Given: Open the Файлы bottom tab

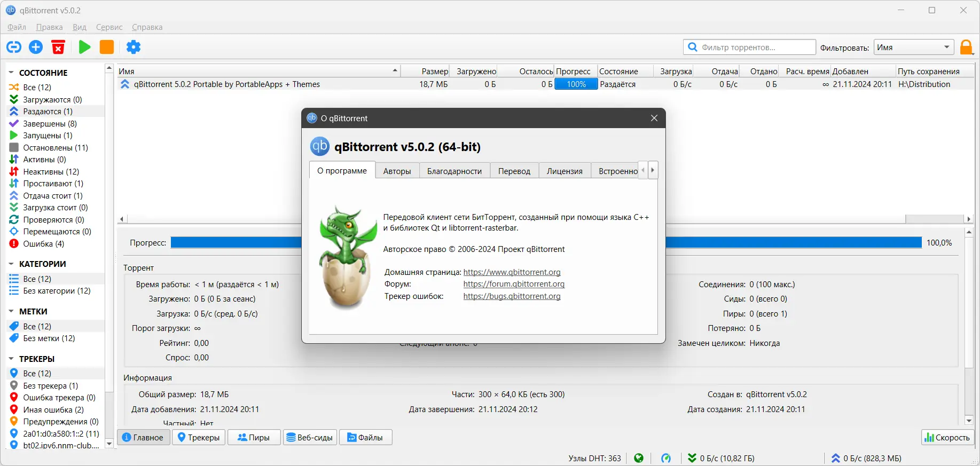Looking at the screenshot, I should pos(365,437).
